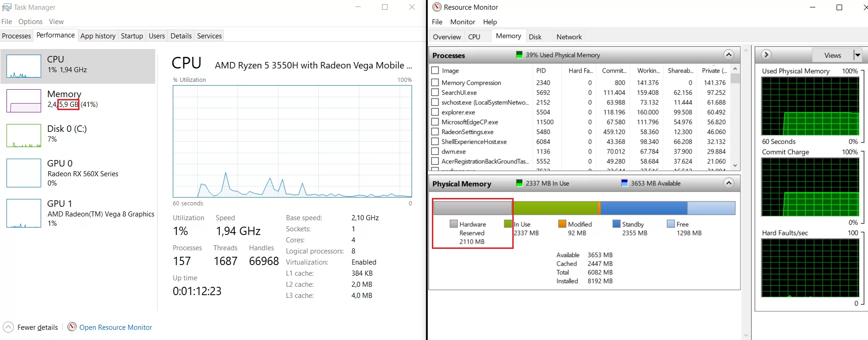Screen dimensions: 868x340
Task: Click the Views button
Action: [x=832, y=55]
